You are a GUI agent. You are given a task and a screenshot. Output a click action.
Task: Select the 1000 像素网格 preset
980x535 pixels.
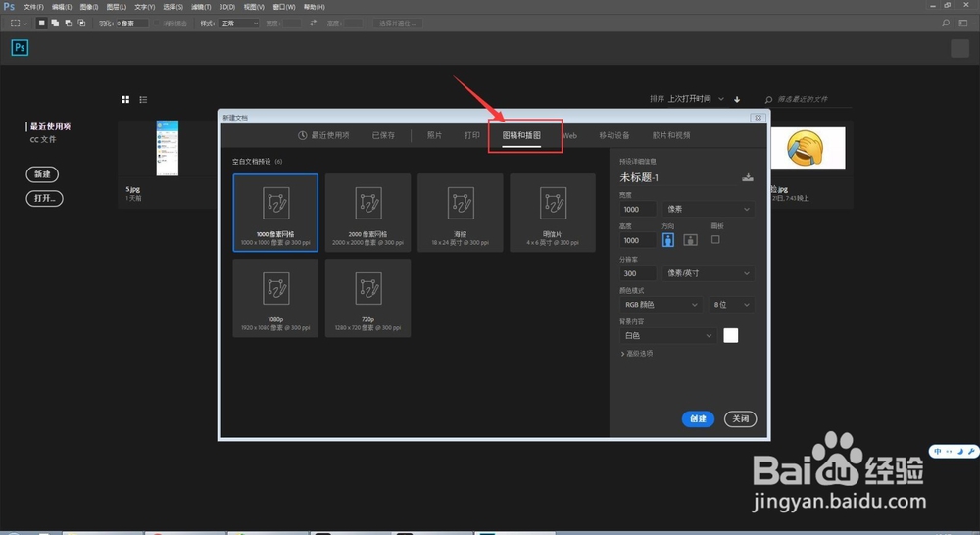275,214
